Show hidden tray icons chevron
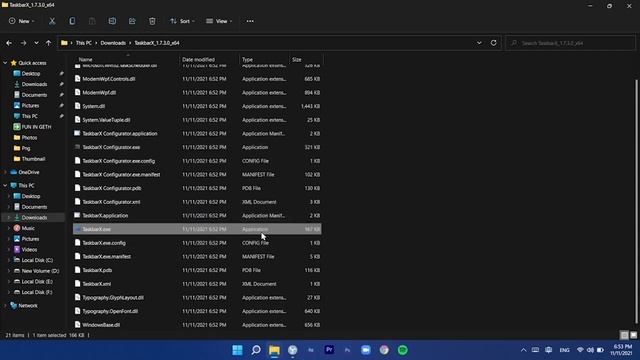Viewport: 640px width, 360px height. [x=523, y=350]
